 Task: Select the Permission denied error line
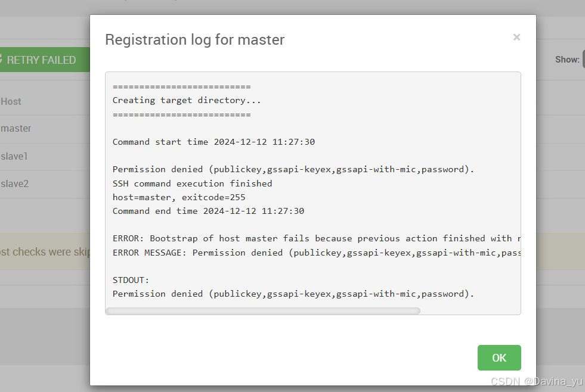click(292, 169)
